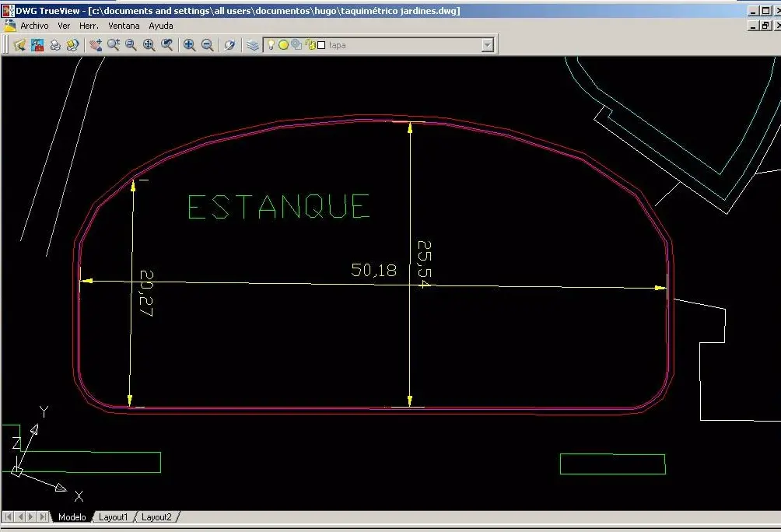Viewport: 781px width, 532px height.
Task: Click the tapa layer color swatch
Action: (322, 45)
